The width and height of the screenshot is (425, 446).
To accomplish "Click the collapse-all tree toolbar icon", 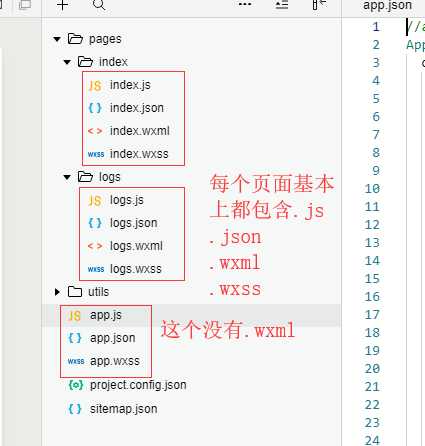I will pos(282,5).
